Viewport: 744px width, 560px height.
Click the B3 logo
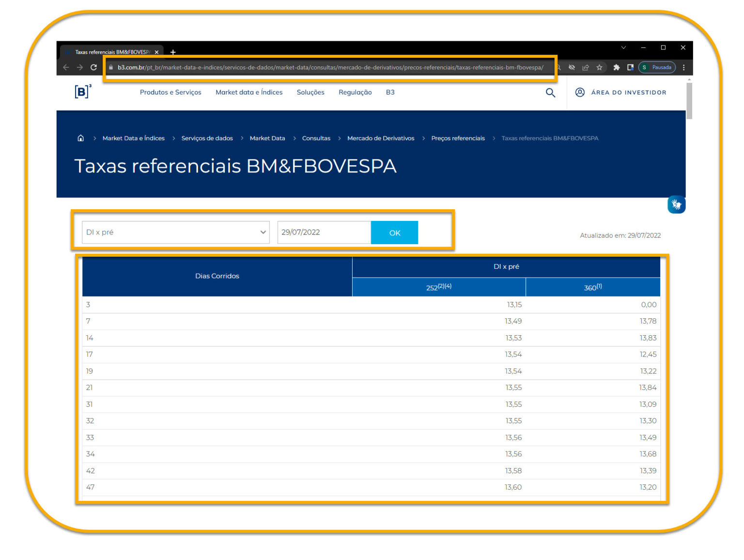coord(83,91)
